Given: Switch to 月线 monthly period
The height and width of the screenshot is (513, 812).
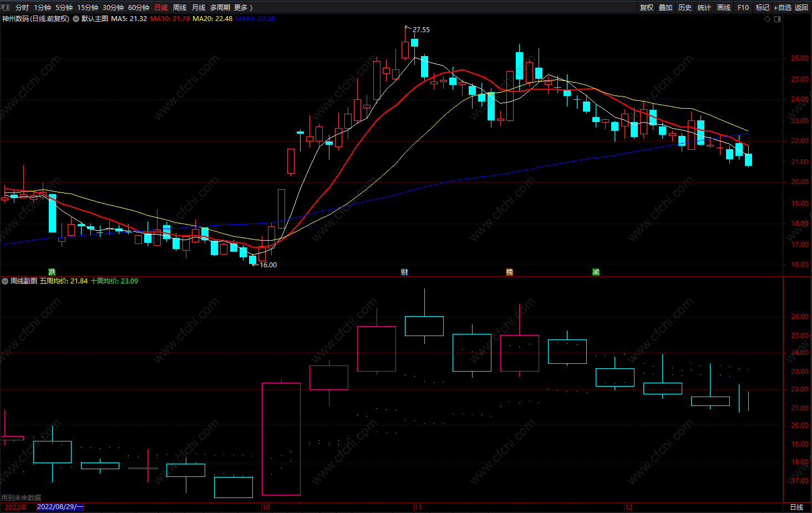Looking at the screenshot, I should coord(199,8).
